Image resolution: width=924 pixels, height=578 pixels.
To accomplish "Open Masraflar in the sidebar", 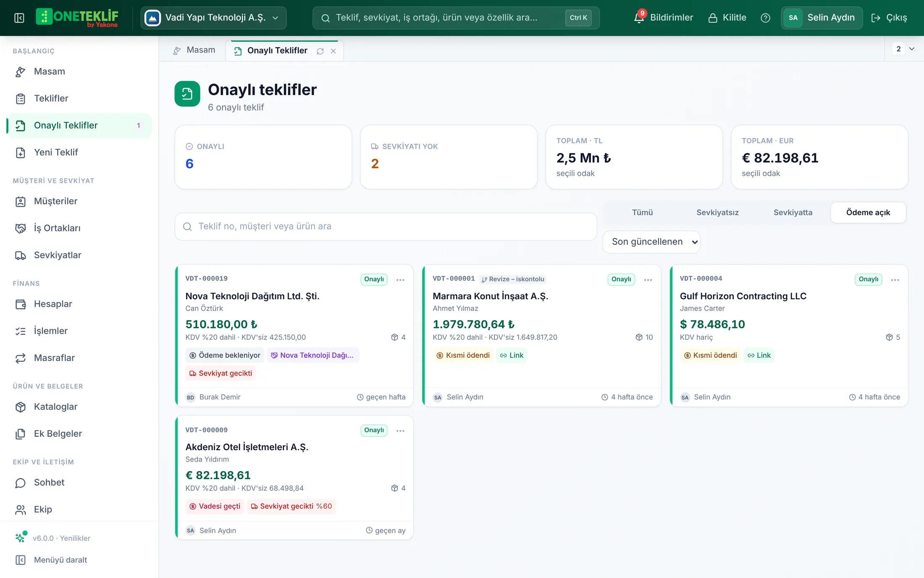I will click(x=79, y=358).
